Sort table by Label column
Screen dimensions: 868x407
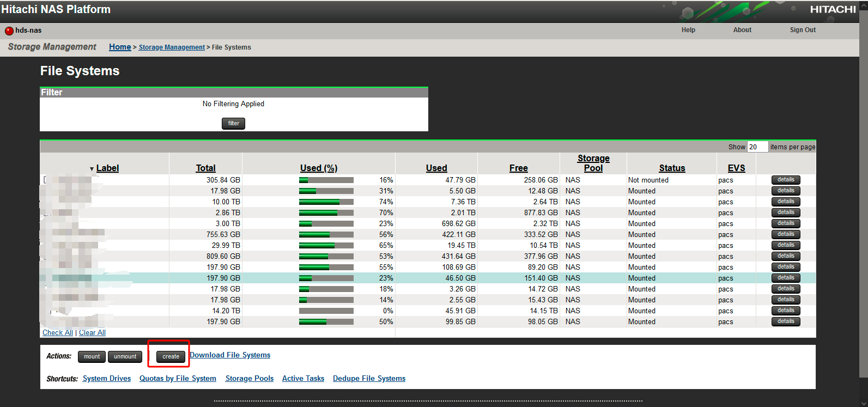[x=107, y=168]
